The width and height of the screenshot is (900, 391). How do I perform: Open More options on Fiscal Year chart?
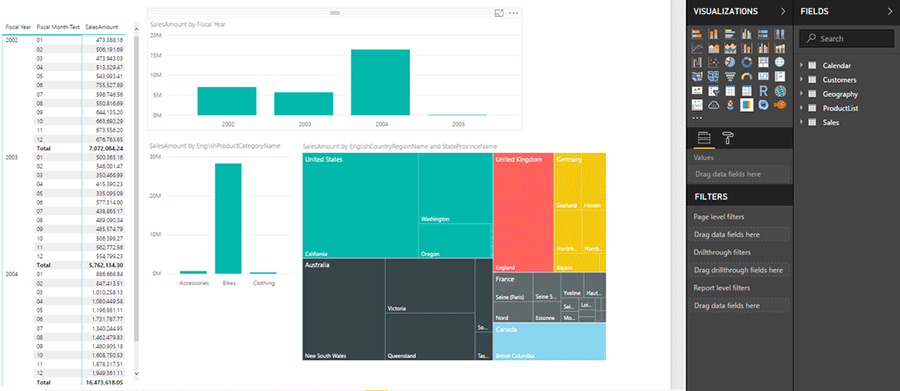tap(514, 13)
